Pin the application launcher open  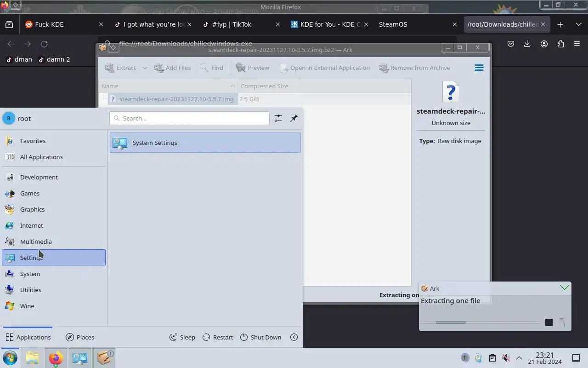click(x=294, y=118)
